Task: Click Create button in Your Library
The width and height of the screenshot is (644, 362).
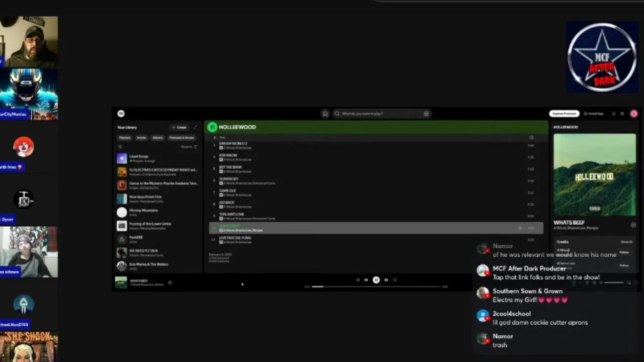Action: pyautogui.click(x=179, y=127)
